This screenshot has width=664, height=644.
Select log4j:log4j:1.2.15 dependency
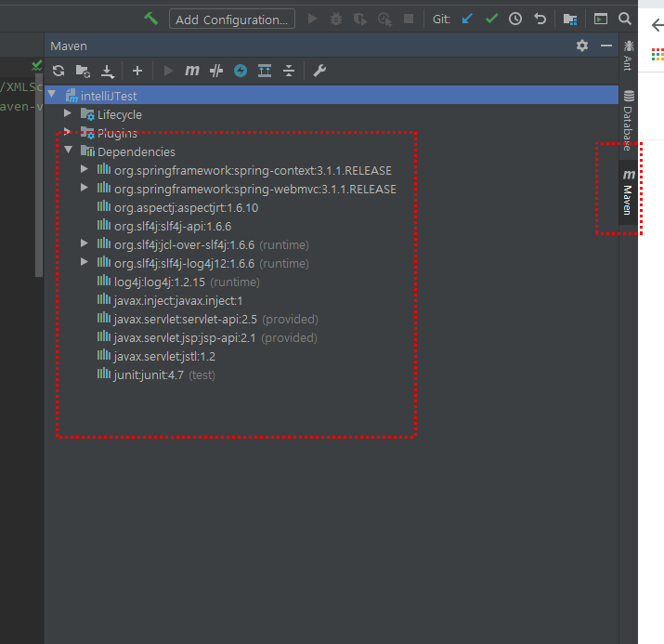159,283
